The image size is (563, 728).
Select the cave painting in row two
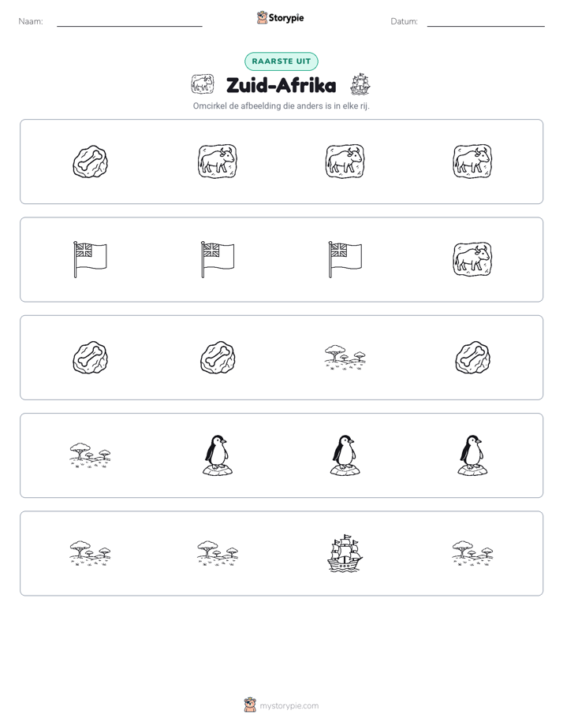(472, 259)
